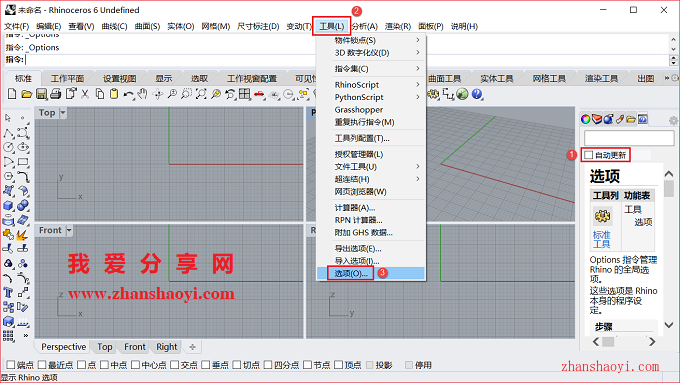Click the four-viewport layout icon

pos(245,94)
